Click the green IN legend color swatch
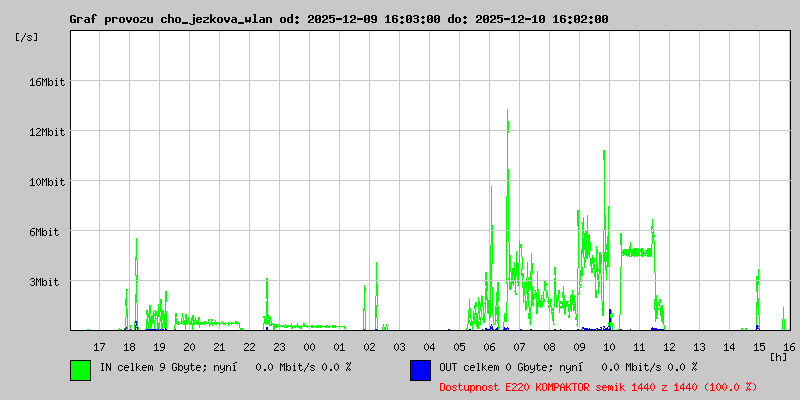Image resolution: width=800 pixels, height=400 pixels. point(81,370)
